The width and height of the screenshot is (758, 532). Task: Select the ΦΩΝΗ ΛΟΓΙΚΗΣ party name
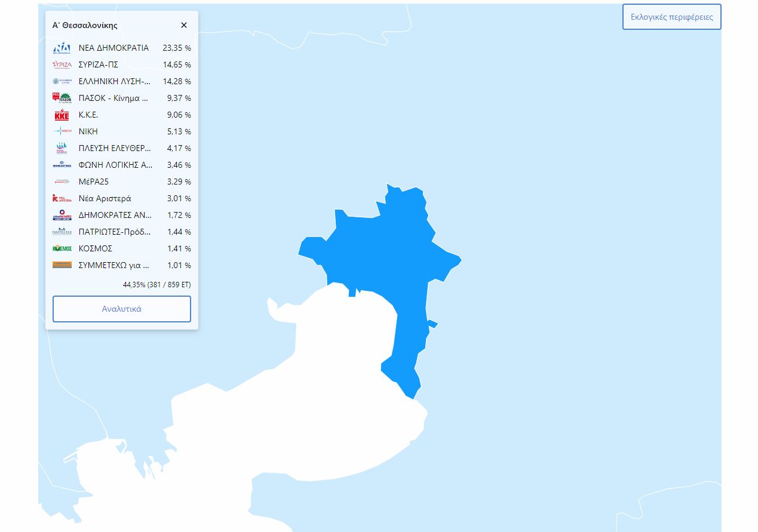coord(115,165)
